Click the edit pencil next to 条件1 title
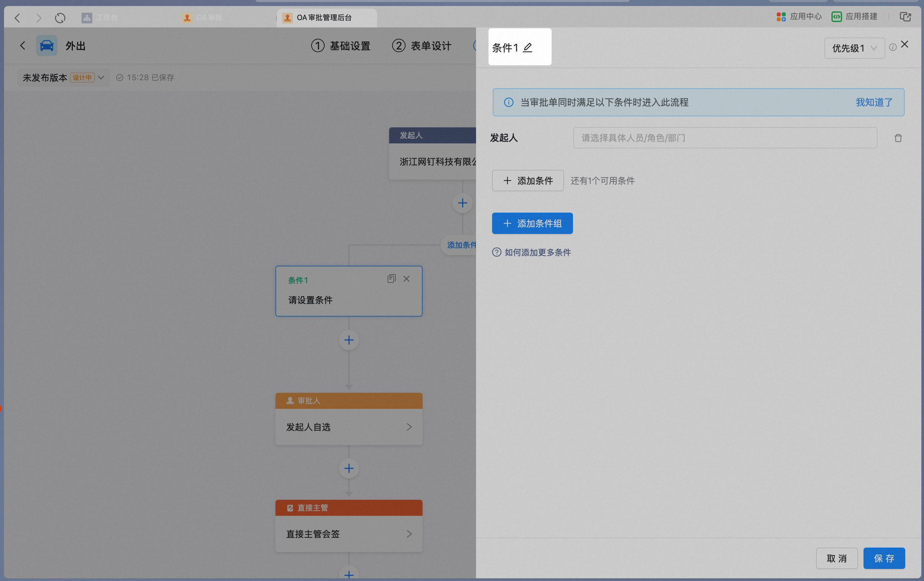 point(528,47)
